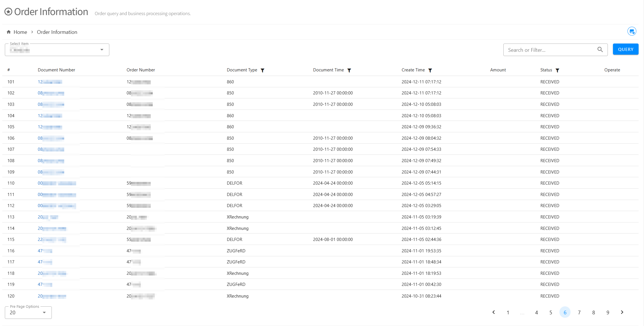Click the Document Type filter icon

pyautogui.click(x=262, y=70)
